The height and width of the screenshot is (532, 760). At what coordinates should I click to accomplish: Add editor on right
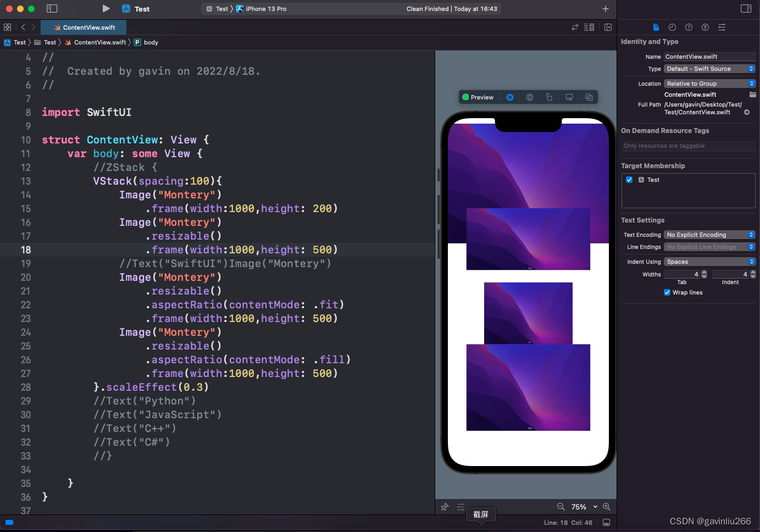(x=608, y=27)
